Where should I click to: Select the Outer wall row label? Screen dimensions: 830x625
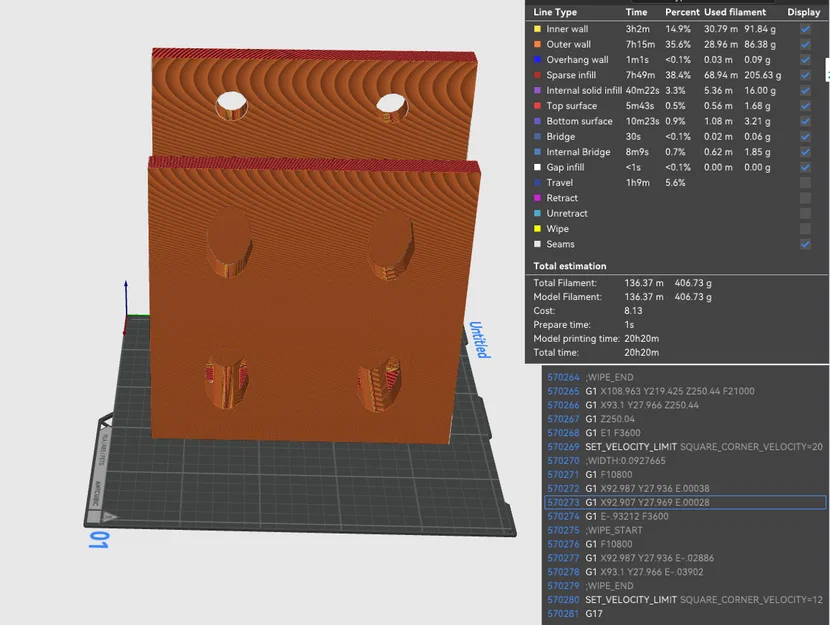click(569, 44)
